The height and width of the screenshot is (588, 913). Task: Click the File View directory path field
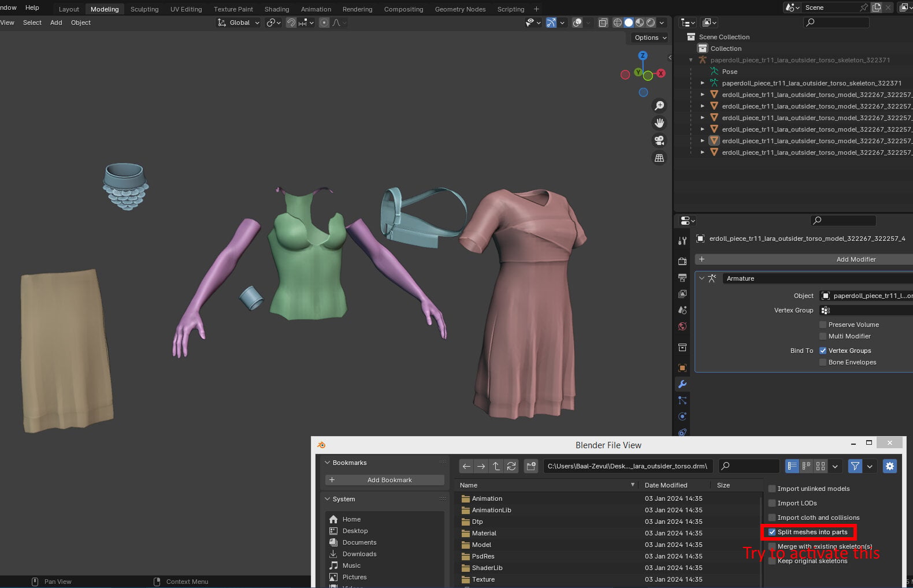628,466
